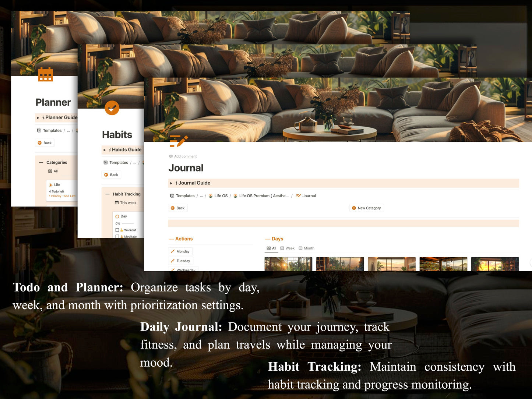This screenshot has height=399, width=532.
Task: Open the second journal day thumbnail
Action: (x=340, y=264)
